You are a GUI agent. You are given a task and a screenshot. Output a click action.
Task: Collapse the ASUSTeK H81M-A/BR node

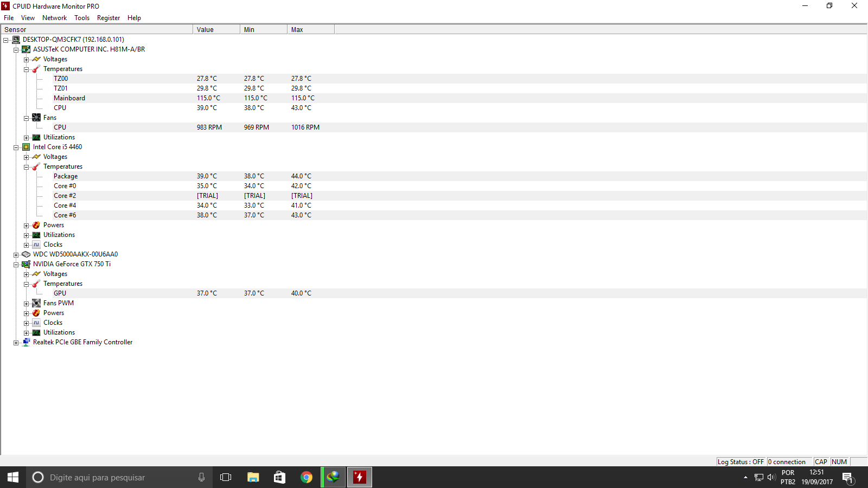(x=16, y=50)
